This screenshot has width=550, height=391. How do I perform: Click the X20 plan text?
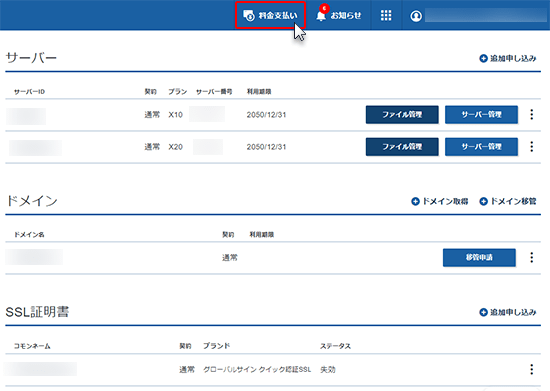[175, 147]
